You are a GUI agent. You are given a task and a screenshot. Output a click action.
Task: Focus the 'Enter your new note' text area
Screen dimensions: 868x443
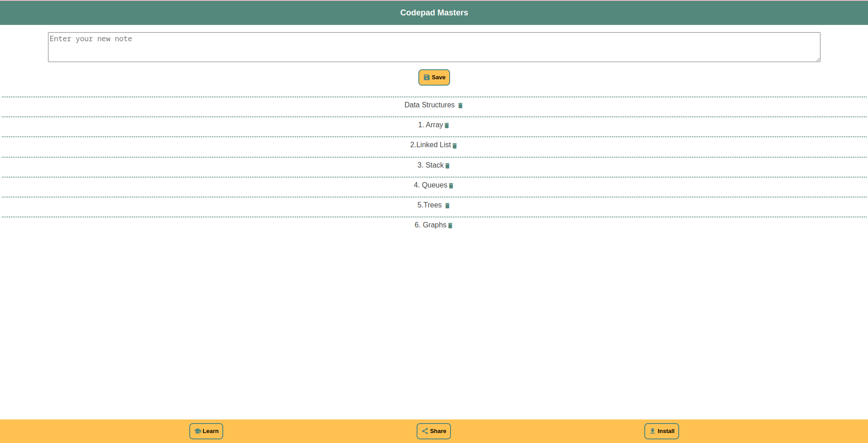pos(434,47)
